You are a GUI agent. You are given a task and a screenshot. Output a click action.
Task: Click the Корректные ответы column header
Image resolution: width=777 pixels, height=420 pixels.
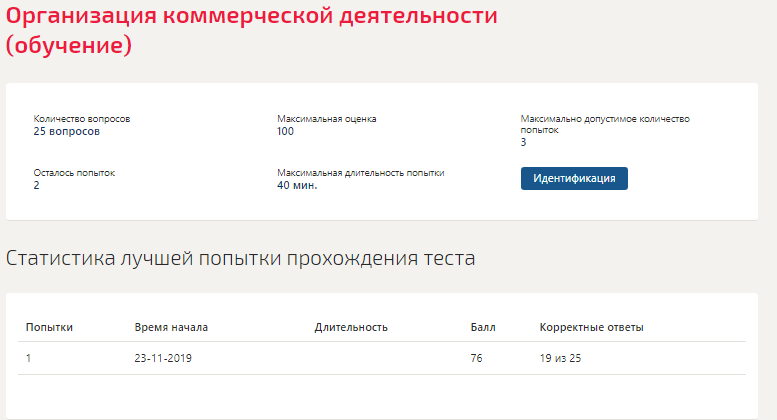click(591, 327)
